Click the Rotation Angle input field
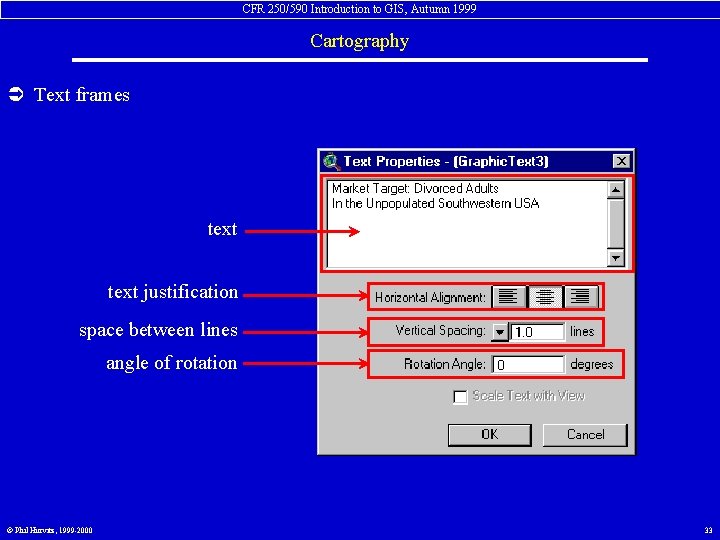Image resolution: width=720 pixels, height=540 pixels. 528,365
